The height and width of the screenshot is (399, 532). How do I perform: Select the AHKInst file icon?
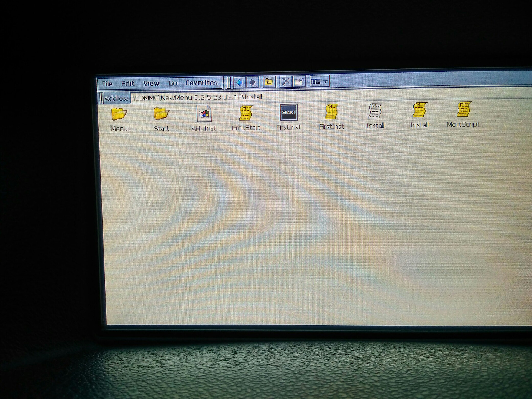(204, 113)
